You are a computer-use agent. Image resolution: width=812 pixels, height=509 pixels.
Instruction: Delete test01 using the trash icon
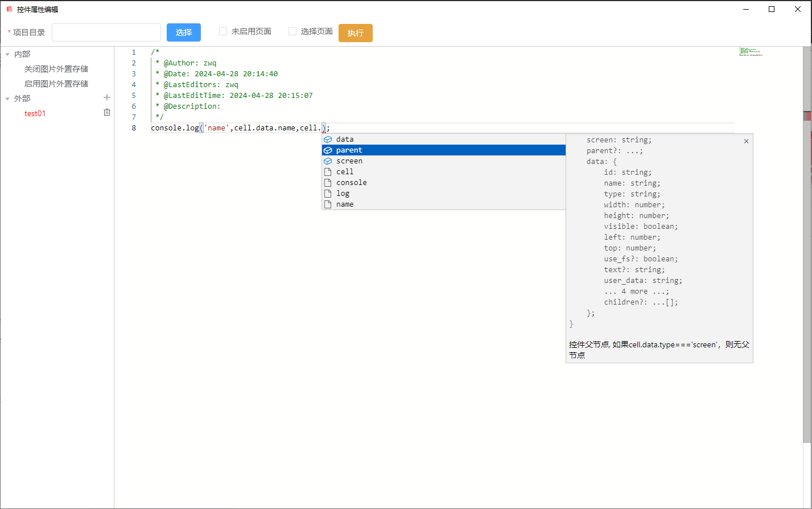point(106,113)
